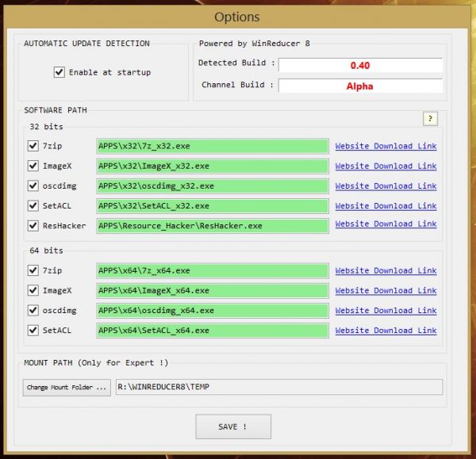Focus the Resource_Hacker\ResHacker.exe path field
The image size is (476, 459).
pyautogui.click(x=213, y=226)
